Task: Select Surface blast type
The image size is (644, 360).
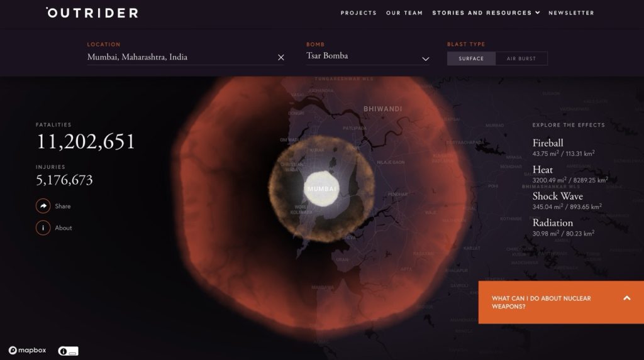Action: [471, 58]
